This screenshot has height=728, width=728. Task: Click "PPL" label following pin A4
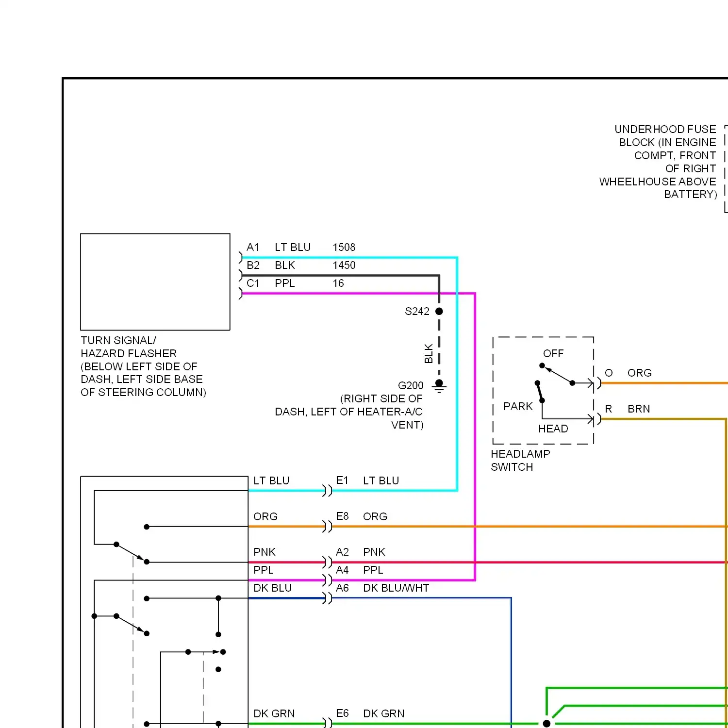(x=373, y=570)
